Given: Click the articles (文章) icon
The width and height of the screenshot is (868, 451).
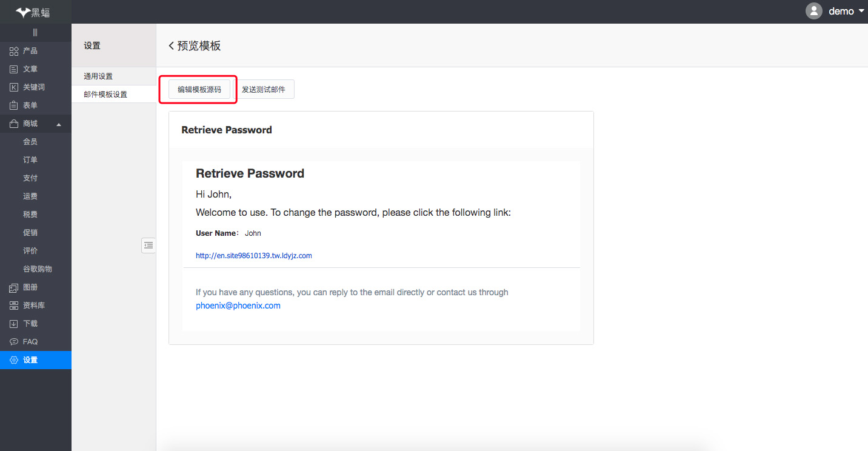Looking at the screenshot, I should click(x=14, y=69).
